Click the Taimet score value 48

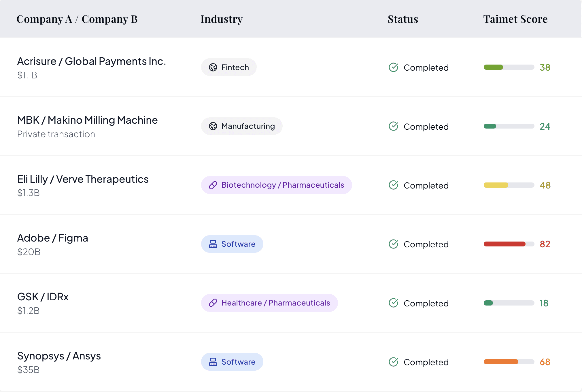click(545, 185)
